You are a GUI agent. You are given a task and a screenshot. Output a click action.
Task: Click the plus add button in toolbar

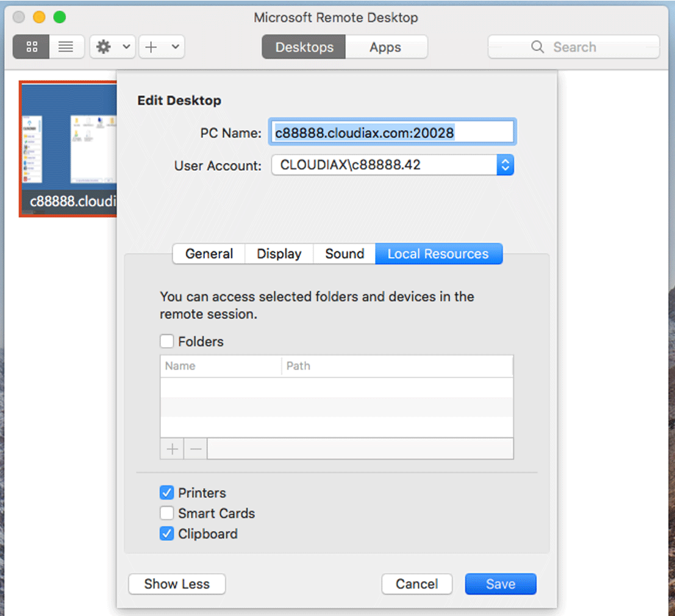(x=151, y=46)
